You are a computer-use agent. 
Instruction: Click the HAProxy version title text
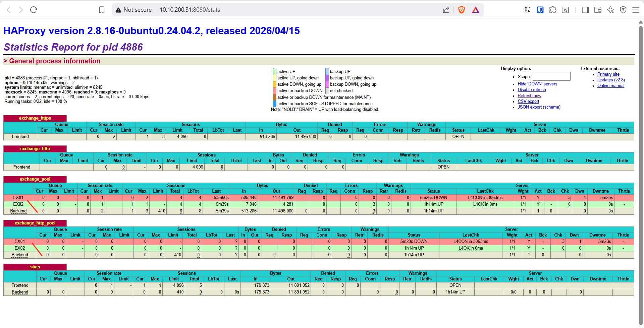pos(152,31)
